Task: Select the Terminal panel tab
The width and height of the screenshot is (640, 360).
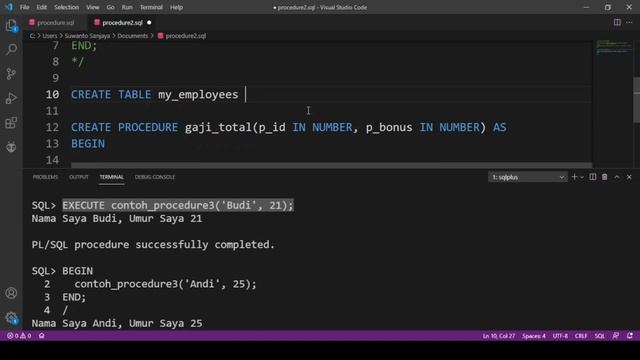Action: pos(111,177)
